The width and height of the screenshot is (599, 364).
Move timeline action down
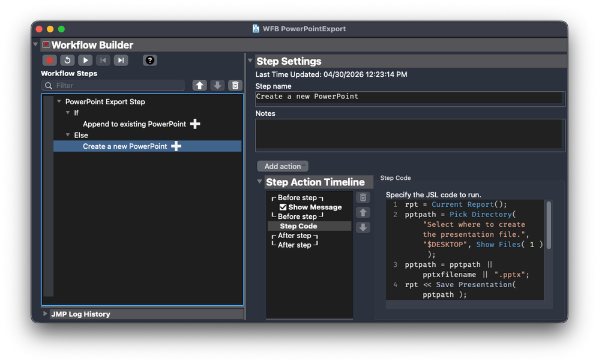pyautogui.click(x=363, y=227)
